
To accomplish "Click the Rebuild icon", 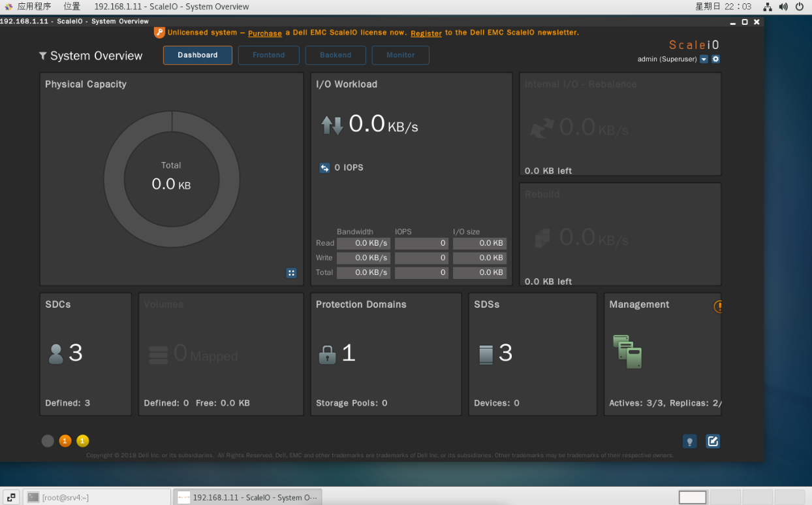I will pos(543,238).
